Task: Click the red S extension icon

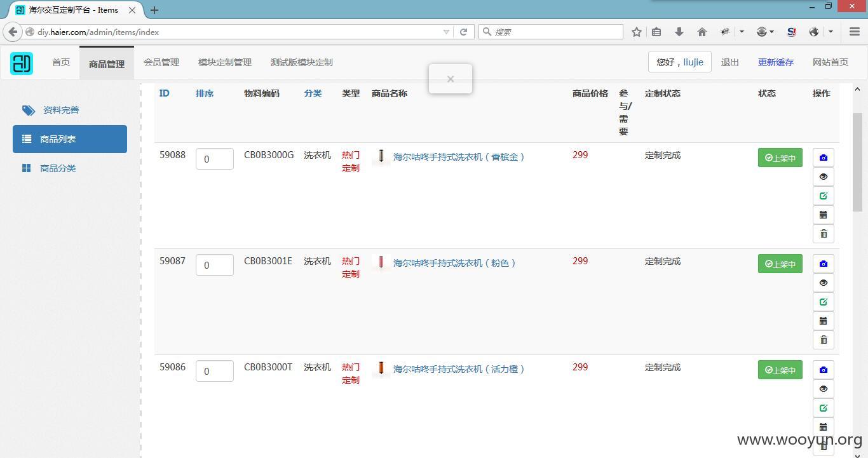Action: [x=791, y=32]
